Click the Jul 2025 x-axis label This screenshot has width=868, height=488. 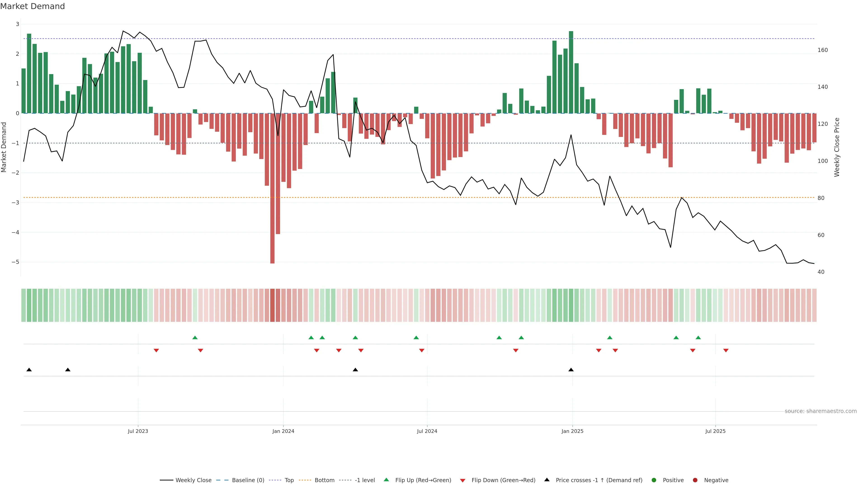tap(715, 431)
